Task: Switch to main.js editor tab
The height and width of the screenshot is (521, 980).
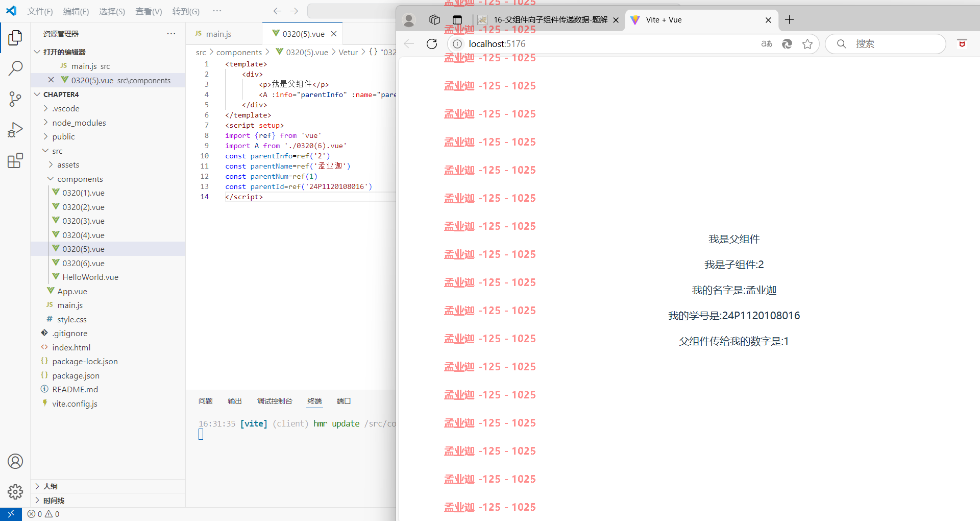Action: (x=224, y=34)
